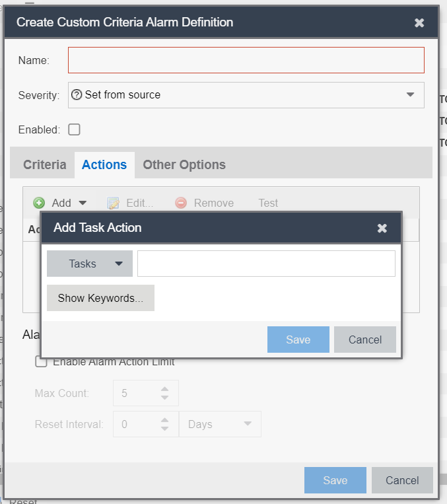Close the Create Custom Criteria Alarm Definition window
This screenshot has width=447, height=504.
(x=419, y=22)
